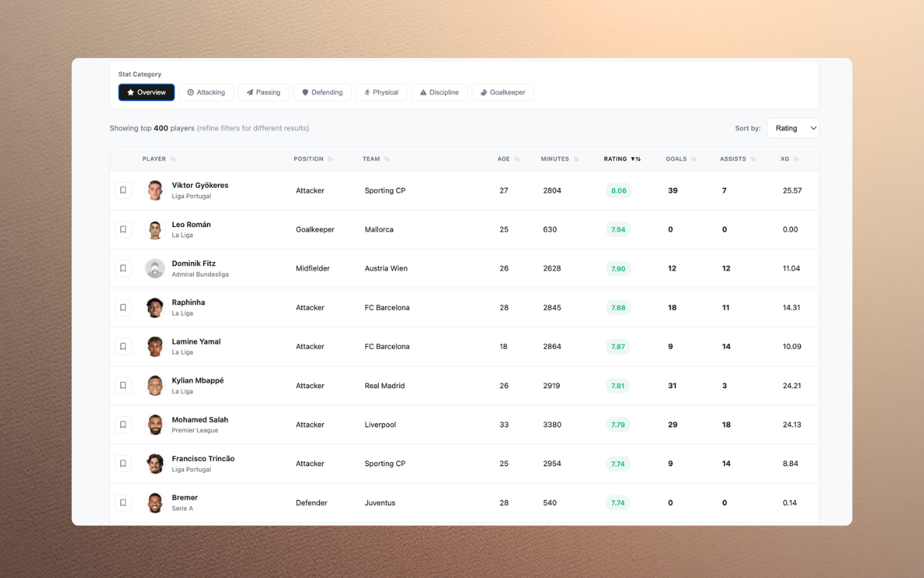Select the Passing stat tab
The width and height of the screenshot is (924, 578).
coord(263,92)
